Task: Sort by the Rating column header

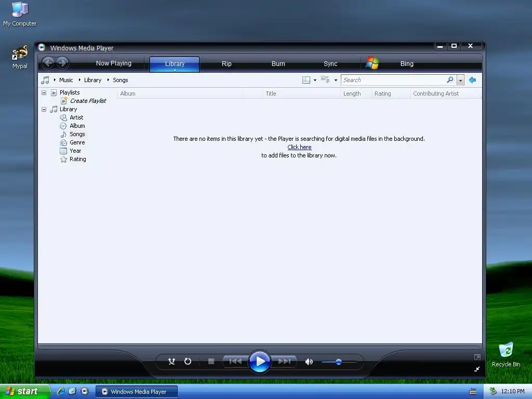Action: tap(391, 94)
